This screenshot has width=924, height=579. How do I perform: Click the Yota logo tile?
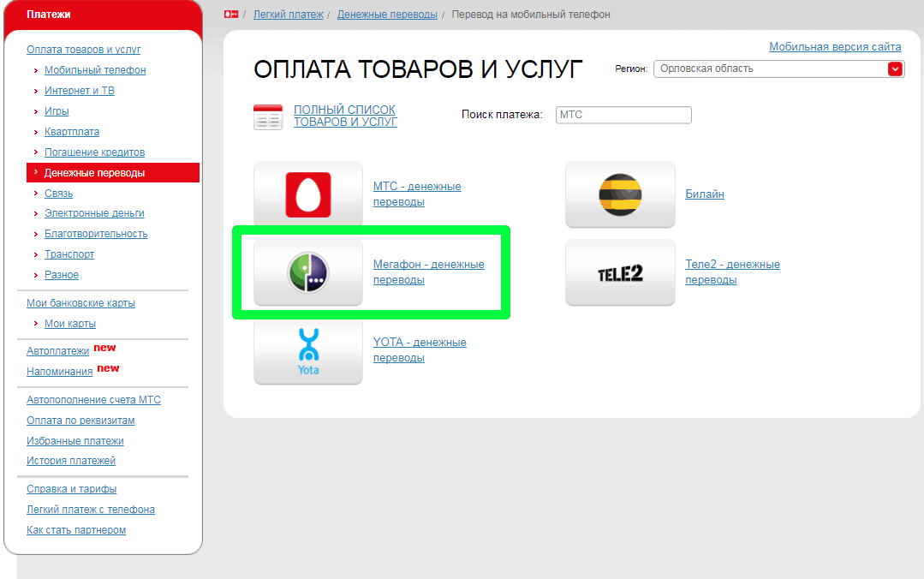click(308, 351)
